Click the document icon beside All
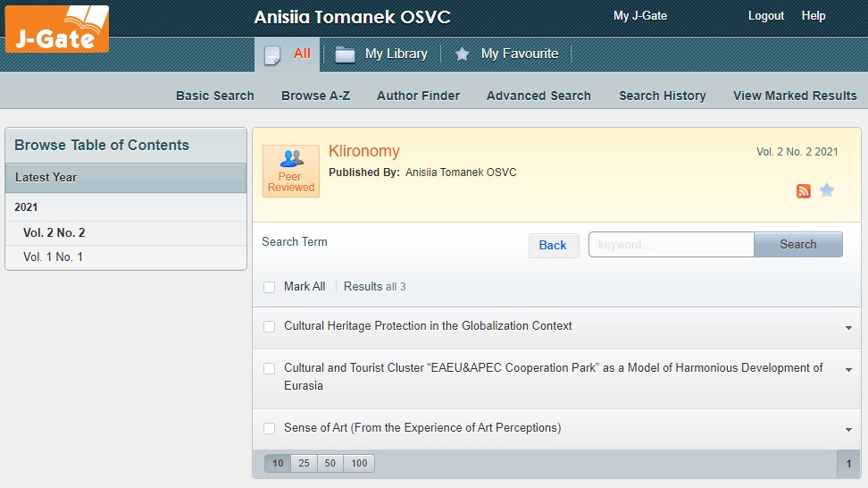Screen dimensions: 868x488 click(272, 55)
